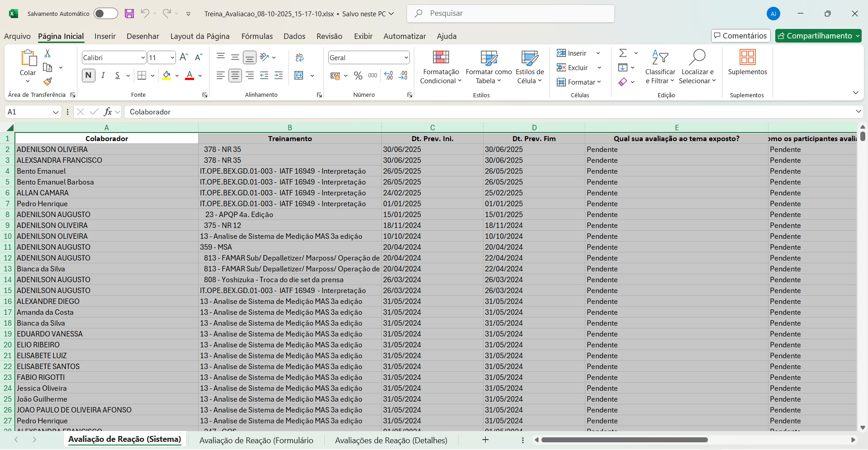Click the percent style icon
Viewport: 868px width, 450px height.
click(358, 76)
